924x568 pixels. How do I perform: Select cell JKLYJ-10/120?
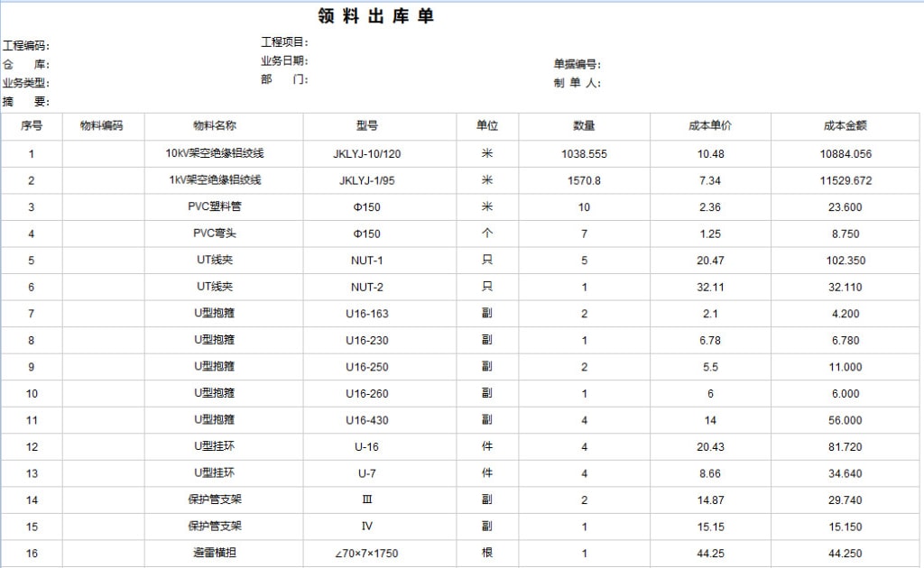click(380, 153)
